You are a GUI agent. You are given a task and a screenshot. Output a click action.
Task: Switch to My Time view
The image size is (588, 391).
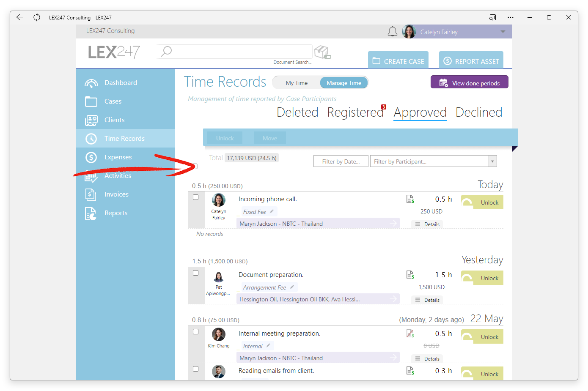pyautogui.click(x=297, y=83)
